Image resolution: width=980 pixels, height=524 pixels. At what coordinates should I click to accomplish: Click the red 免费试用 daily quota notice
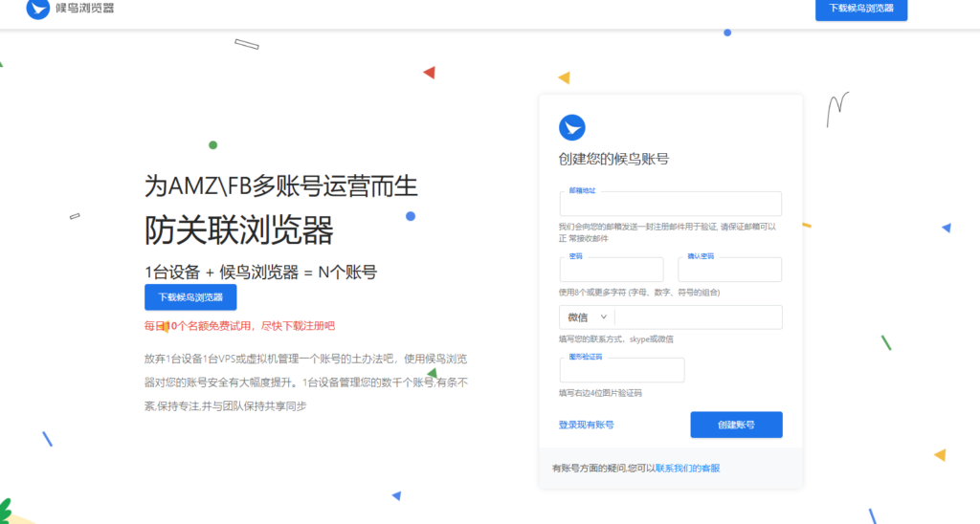[x=239, y=326]
